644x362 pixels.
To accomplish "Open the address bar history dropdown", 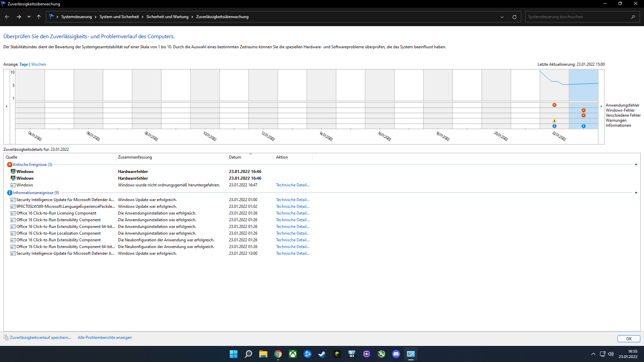I will pos(502,17).
